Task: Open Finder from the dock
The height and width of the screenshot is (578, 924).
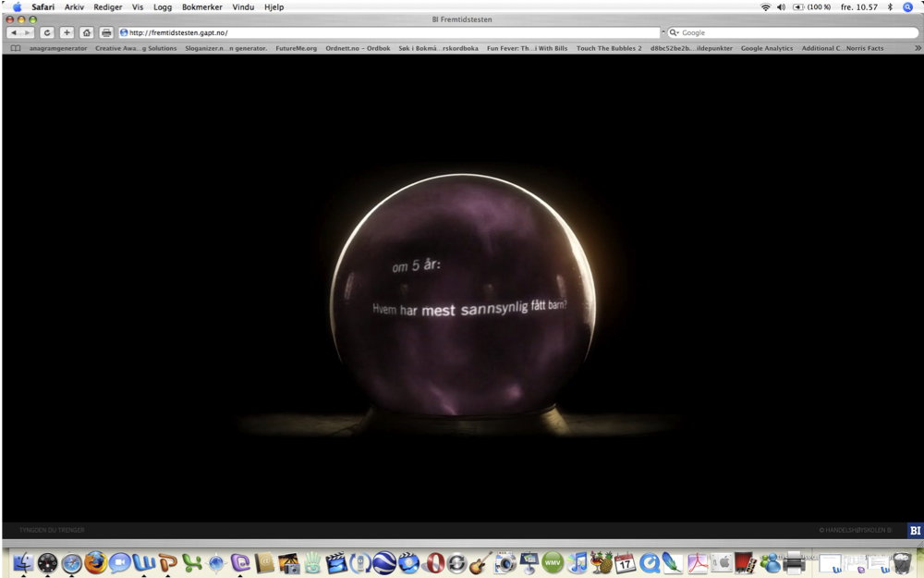Action: click(x=23, y=562)
